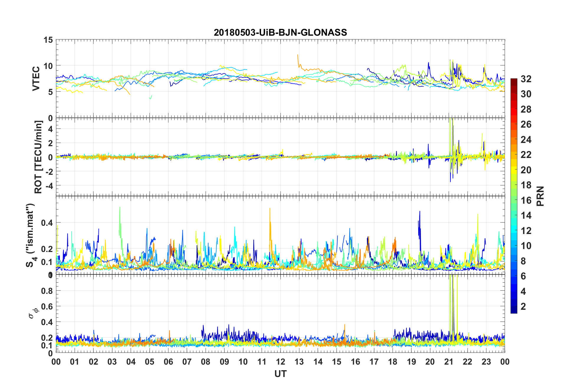This screenshot has width=561, height=392.
Task: Click the dark blue bottom of colorbar near 2
Action: pyautogui.click(x=514, y=310)
